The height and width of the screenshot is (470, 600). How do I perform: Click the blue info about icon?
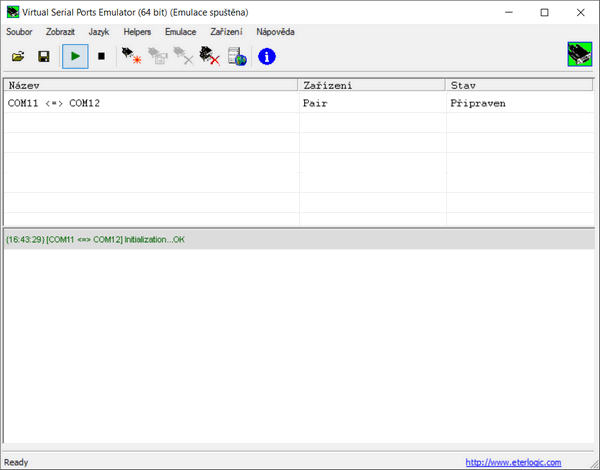point(267,57)
